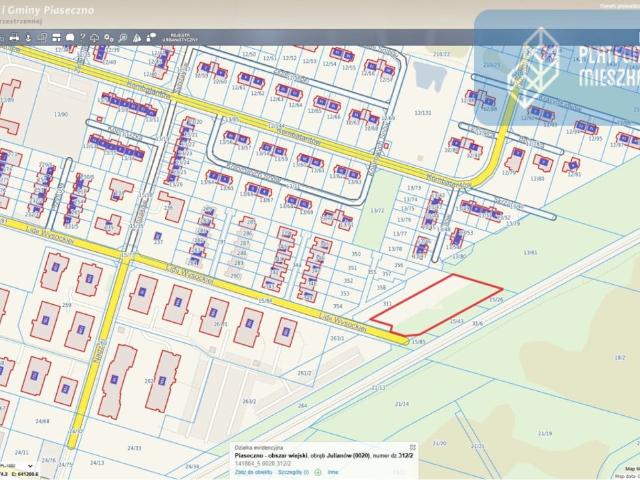Image resolution: width=640 pixels, height=480 pixels.
Task: Click the shapes drawing icon in the toolbar
Action: click(x=151, y=37)
